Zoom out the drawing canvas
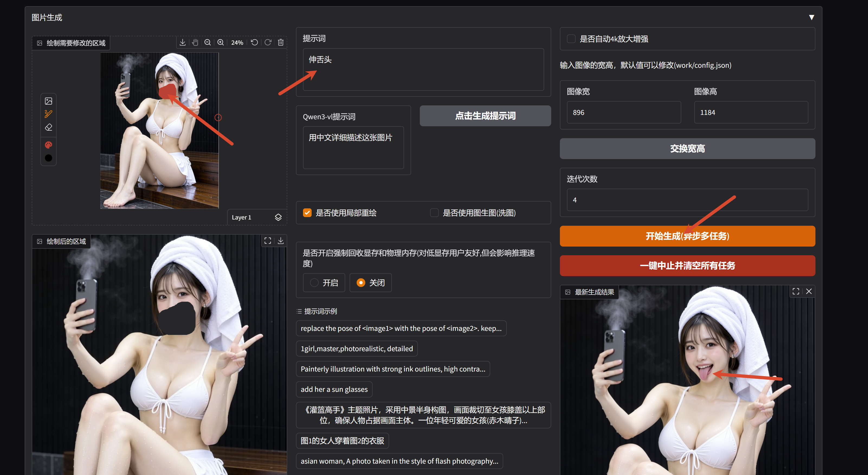 click(208, 43)
